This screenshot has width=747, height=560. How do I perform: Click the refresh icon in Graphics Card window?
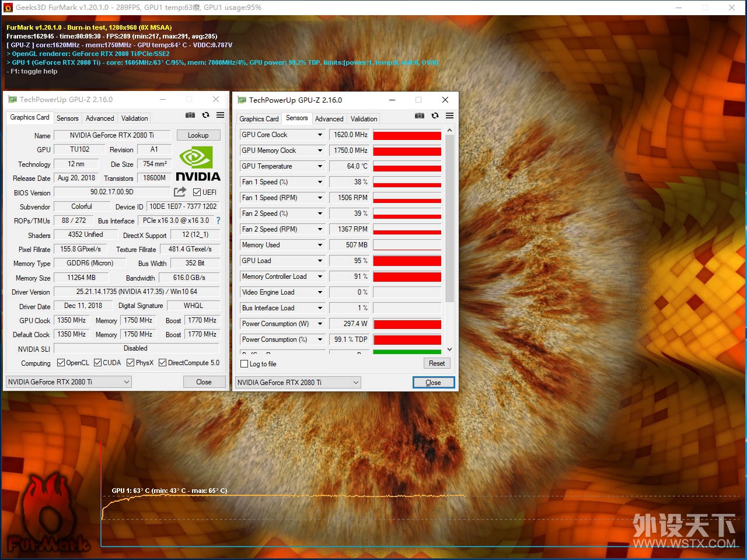click(x=205, y=116)
